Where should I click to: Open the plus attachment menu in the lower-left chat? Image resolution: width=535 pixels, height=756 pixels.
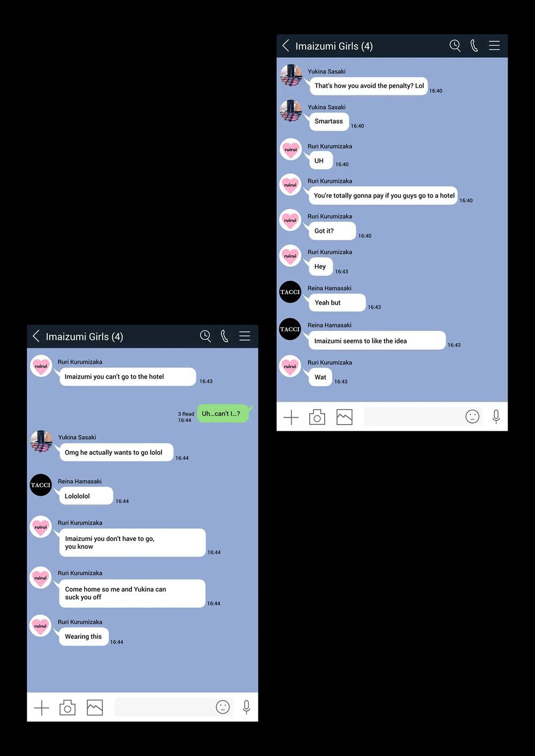pos(41,707)
